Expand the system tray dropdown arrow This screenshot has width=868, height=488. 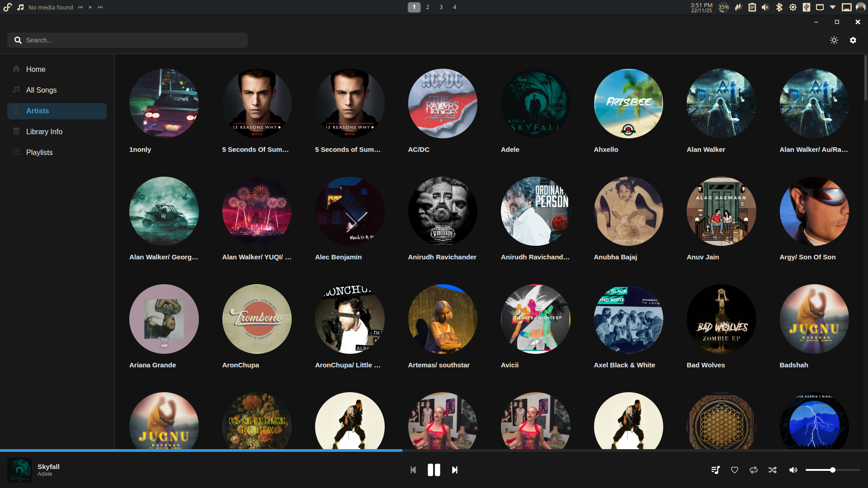[x=833, y=7]
